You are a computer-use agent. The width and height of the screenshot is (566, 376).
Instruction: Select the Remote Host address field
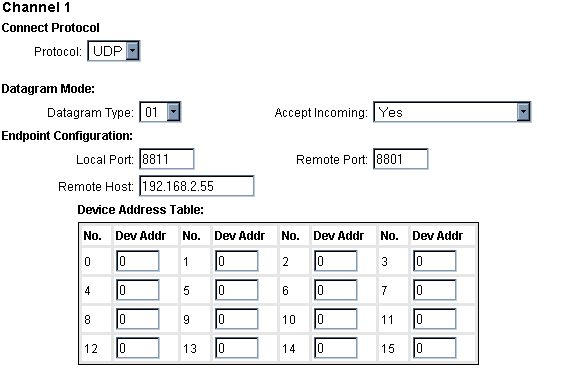197,186
